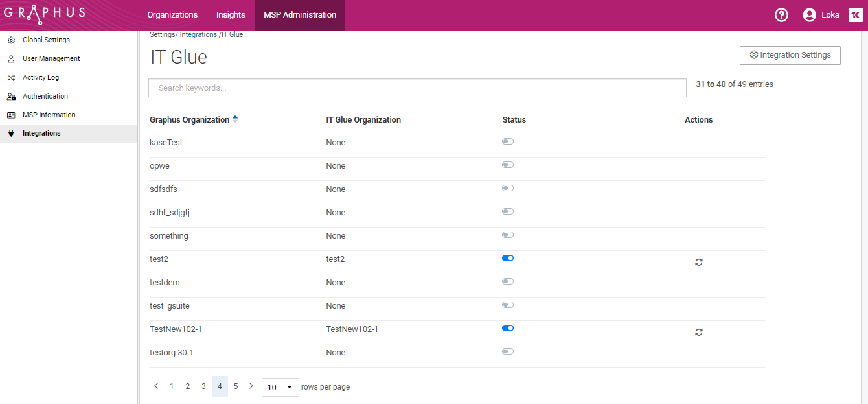Toggle status for sdhf_sdjgfj

coord(508,211)
